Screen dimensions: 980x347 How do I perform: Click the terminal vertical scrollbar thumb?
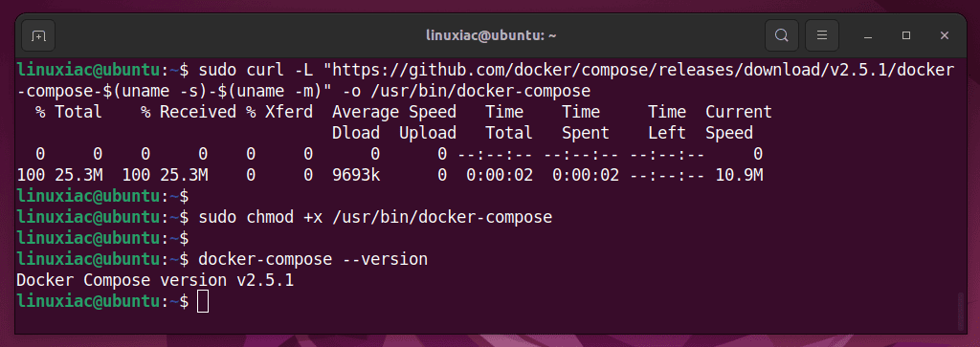click(x=961, y=310)
